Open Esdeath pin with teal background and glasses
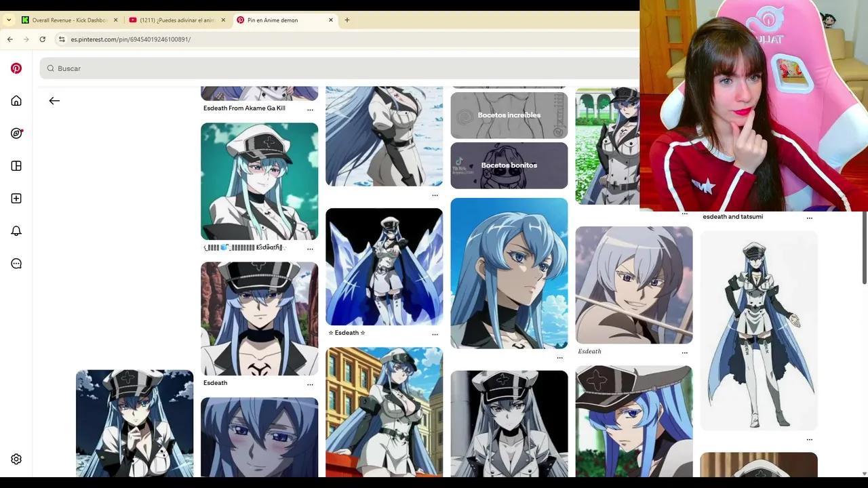The height and width of the screenshot is (488, 868). (x=259, y=181)
